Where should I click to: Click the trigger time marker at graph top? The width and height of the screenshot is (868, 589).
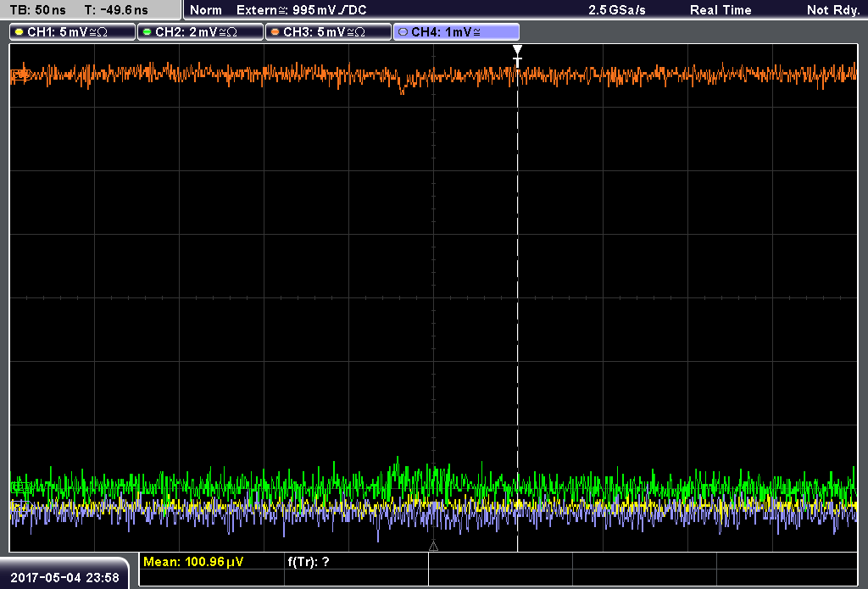coord(517,50)
